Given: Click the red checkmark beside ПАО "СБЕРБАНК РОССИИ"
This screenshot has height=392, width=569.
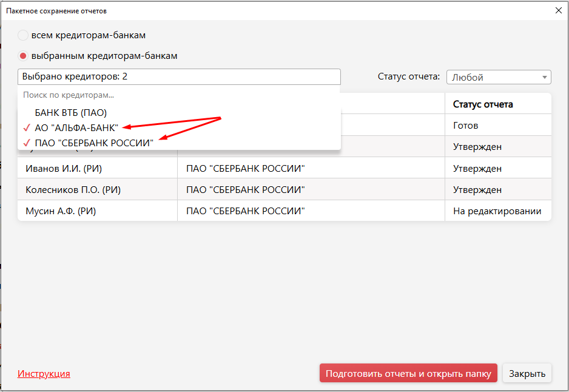Looking at the screenshot, I should coord(26,142).
